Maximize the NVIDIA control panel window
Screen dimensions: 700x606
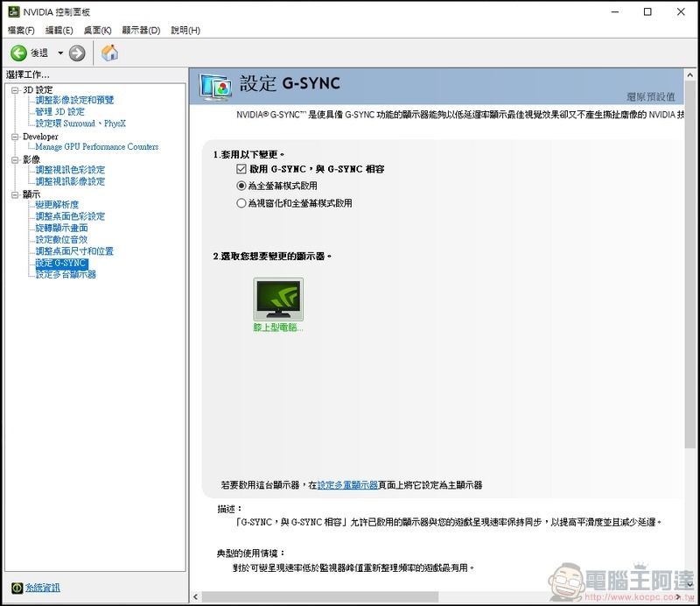(x=647, y=12)
